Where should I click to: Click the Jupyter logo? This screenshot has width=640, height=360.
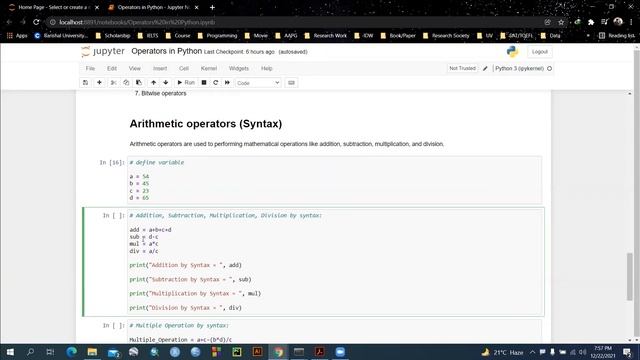pos(103,51)
